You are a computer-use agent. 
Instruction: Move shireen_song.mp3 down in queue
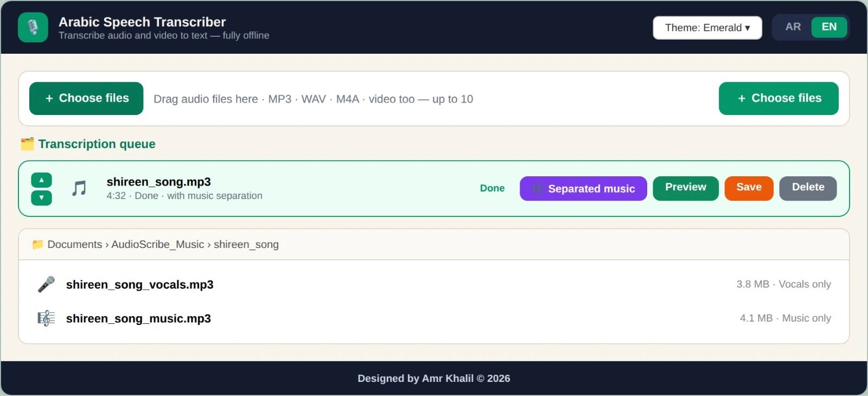pyautogui.click(x=41, y=197)
